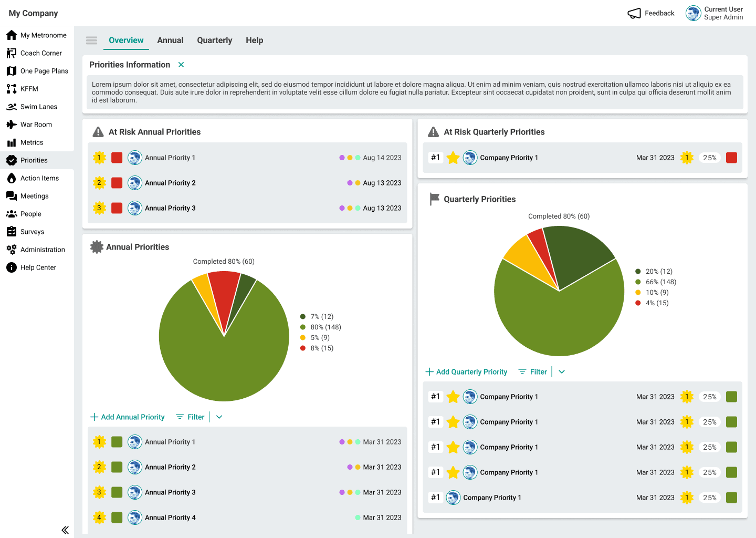Toggle the star on the last Company Priority
Viewport: 756px width, 538px height.
453,498
